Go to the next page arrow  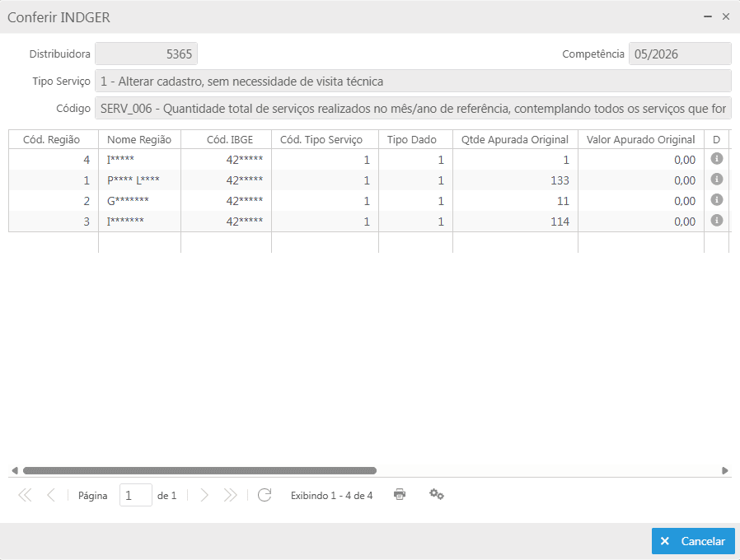[204, 495]
